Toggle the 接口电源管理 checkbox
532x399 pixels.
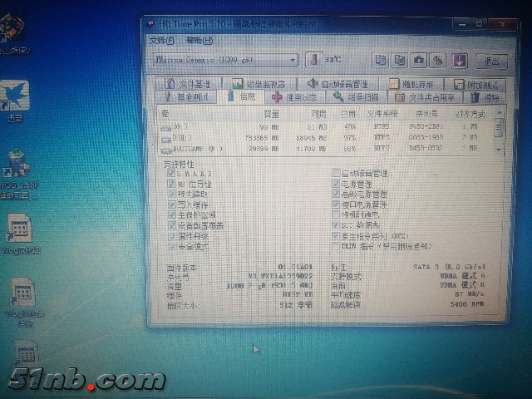coord(336,204)
